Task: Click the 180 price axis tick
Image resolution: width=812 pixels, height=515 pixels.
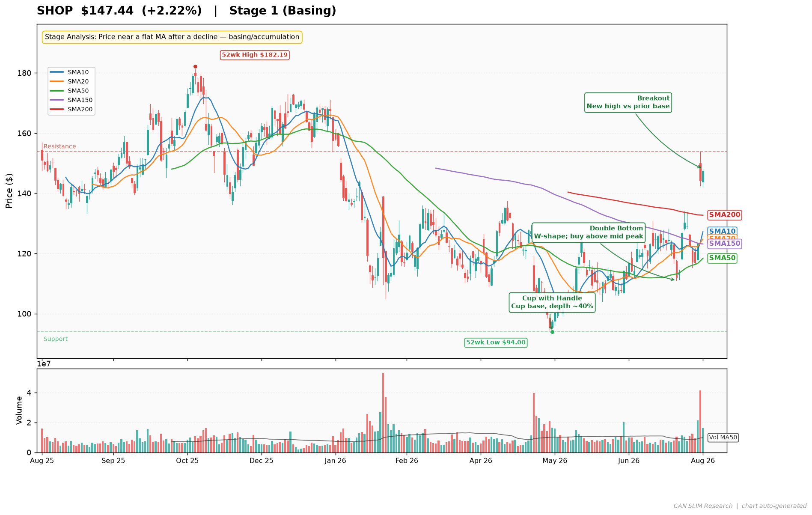Action: coord(24,73)
